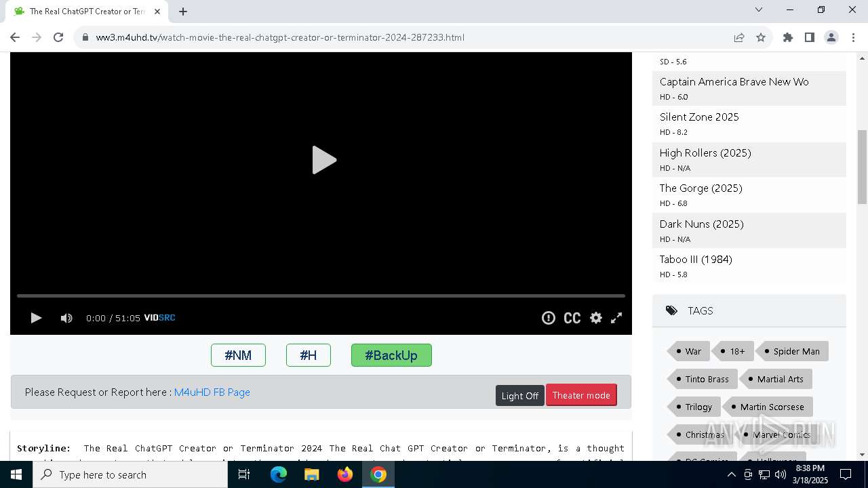868x488 pixels.
Task: Open Silent Zone 2025 movie link
Action: pyautogui.click(x=699, y=117)
